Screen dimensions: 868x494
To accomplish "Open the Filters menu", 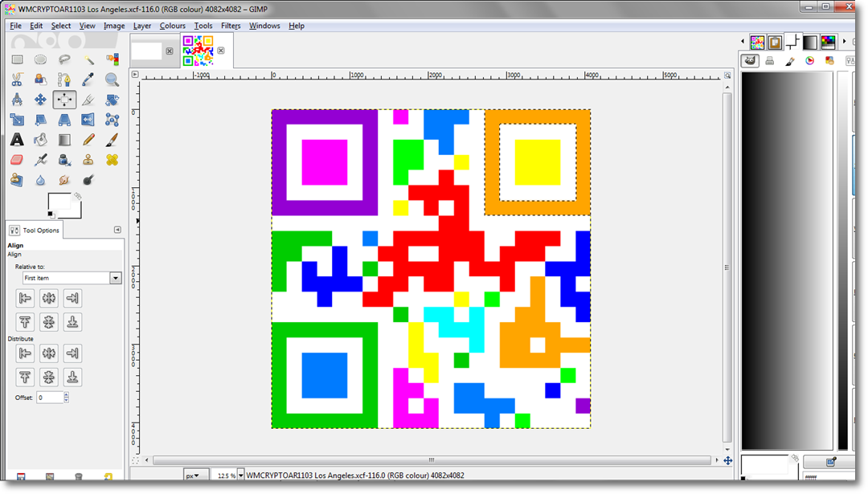I will click(231, 26).
